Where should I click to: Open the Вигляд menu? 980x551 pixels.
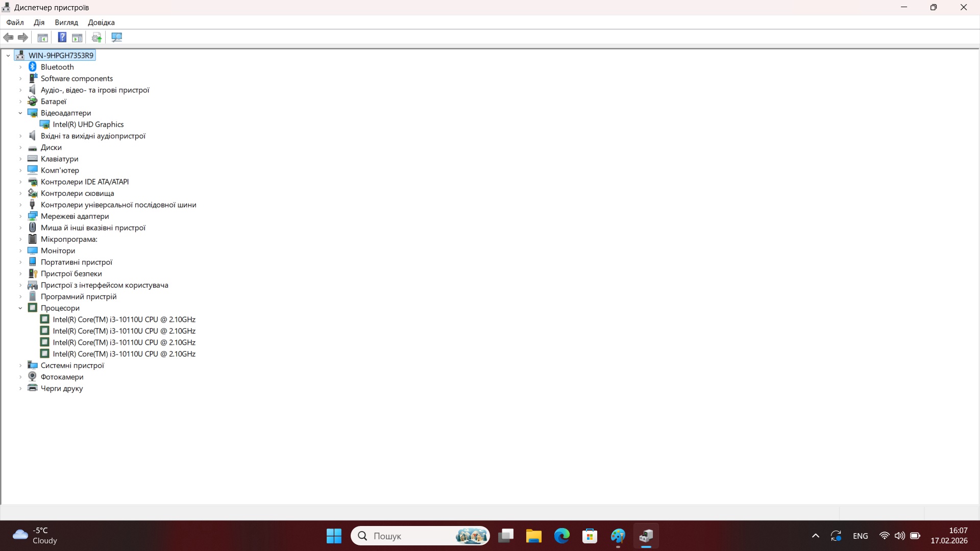[66, 22]
